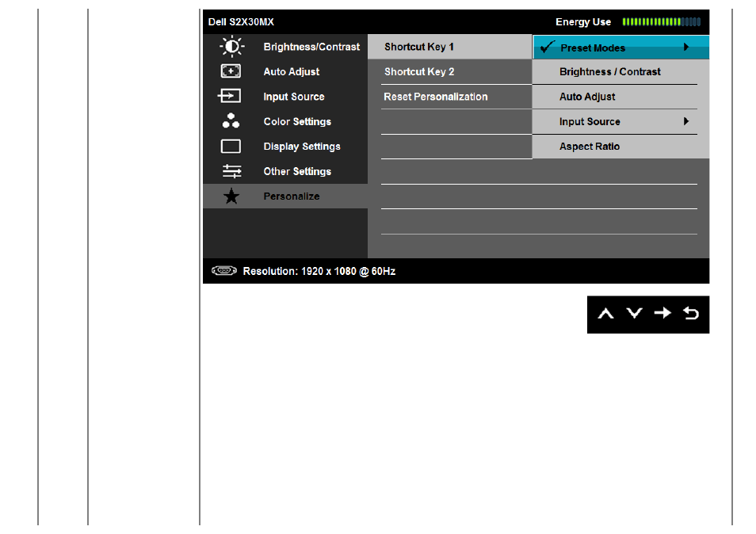Click the right arrow navigation button

coord(662,313)
